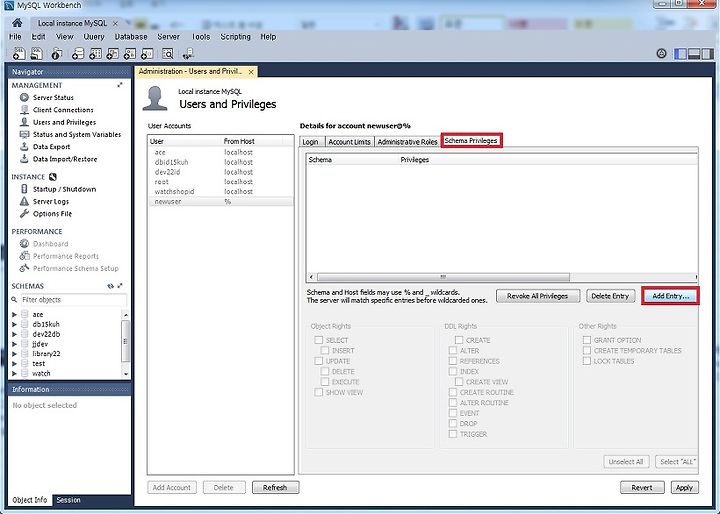This screenshot has width=720, height=514.
Task: Select the Schema Privileges tab
Action: pos(471,141)
